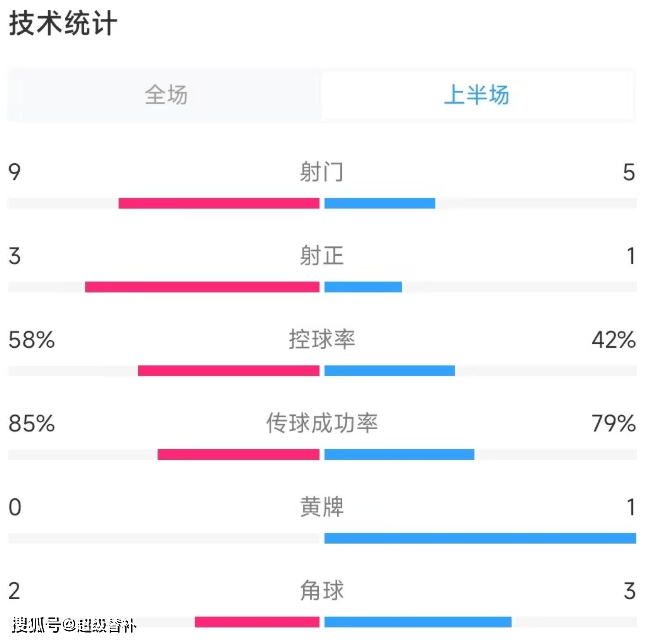Click the 黄牌 stat label
Image resolution: width=648 pixels, height=642 pixels.
pyautogui.click(x=322, y=507)
